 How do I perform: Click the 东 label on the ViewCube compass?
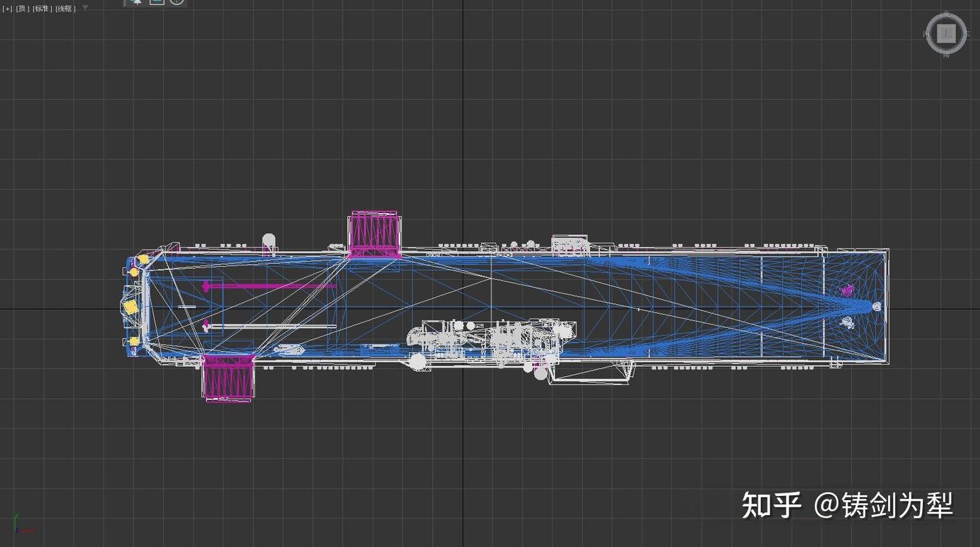tap(966, 33)
